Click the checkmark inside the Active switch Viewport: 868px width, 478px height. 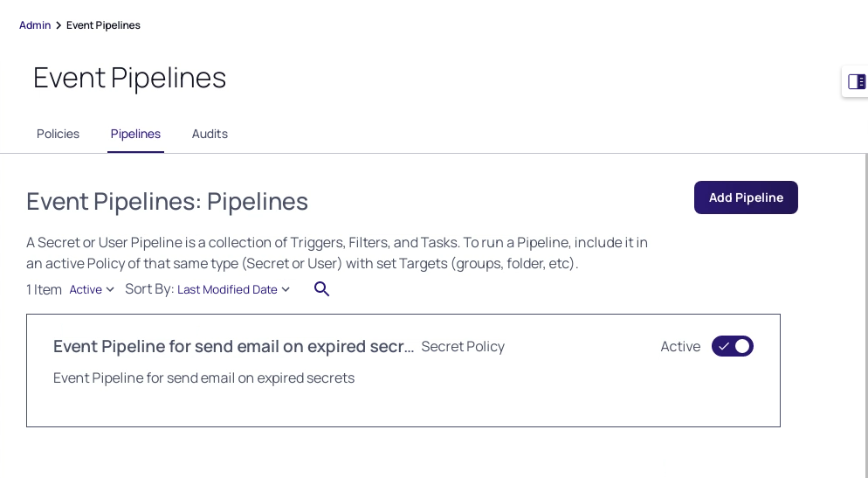pyautogui.click(x=724, y=346)
